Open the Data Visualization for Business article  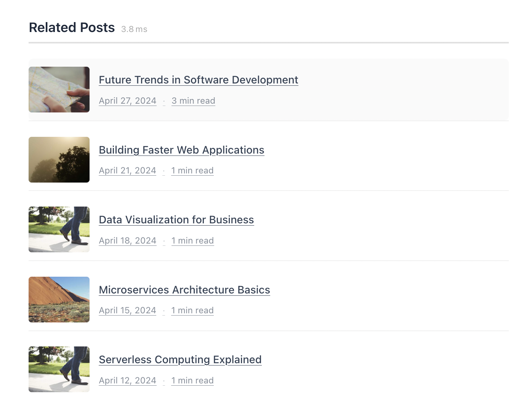[176, 220]
